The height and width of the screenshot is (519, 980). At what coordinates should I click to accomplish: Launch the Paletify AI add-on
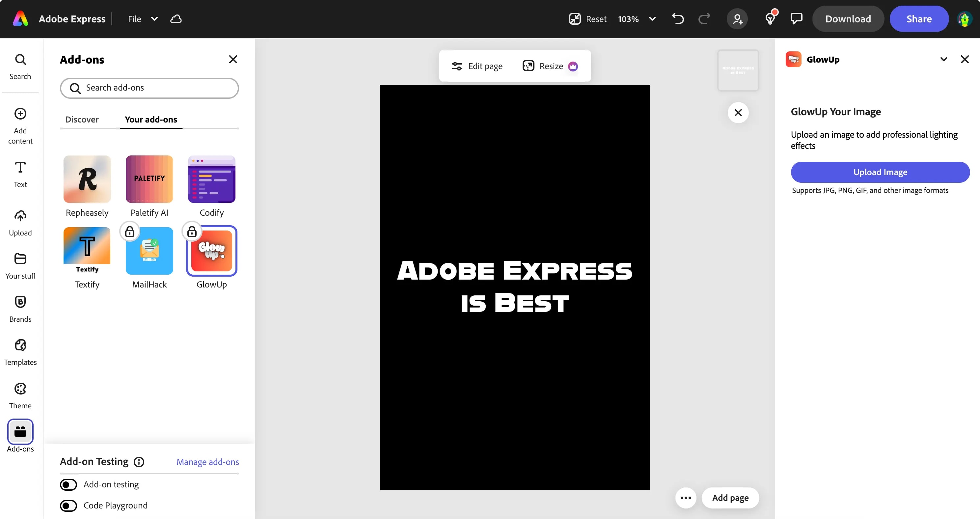[x=149, y=179]
